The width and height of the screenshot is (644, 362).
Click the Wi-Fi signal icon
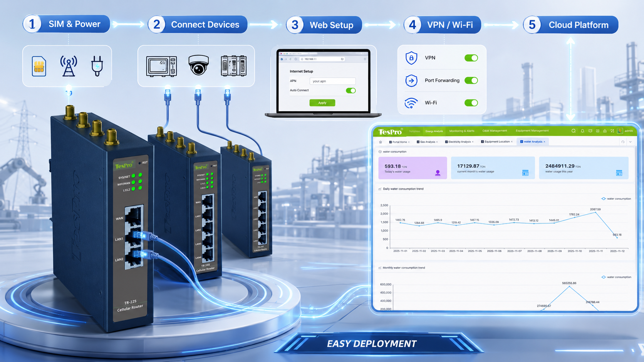[411, 103]
